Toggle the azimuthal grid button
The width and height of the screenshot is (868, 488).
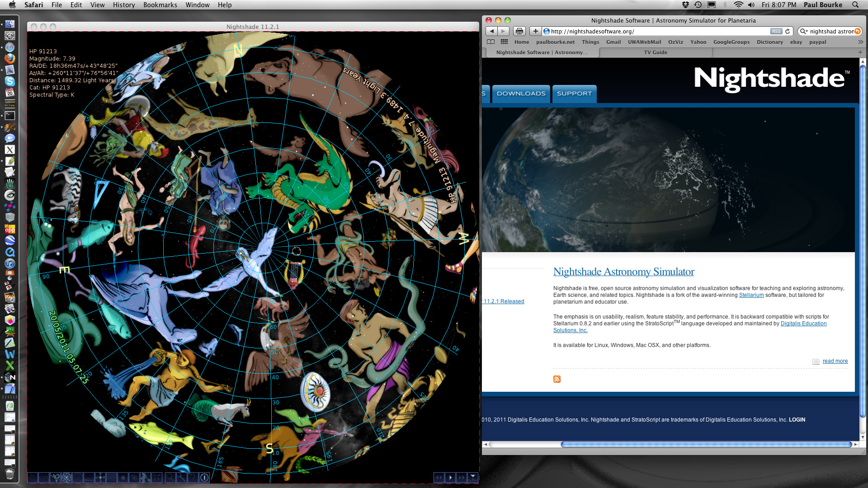[66, 478]
